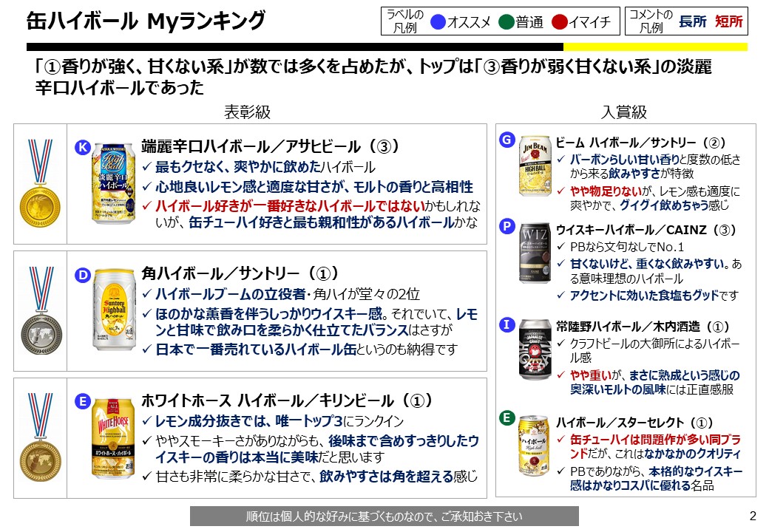The height and width of the screenshot is (532, 769).
Task: Click the silver medal icon
Action: coord(41,310)
